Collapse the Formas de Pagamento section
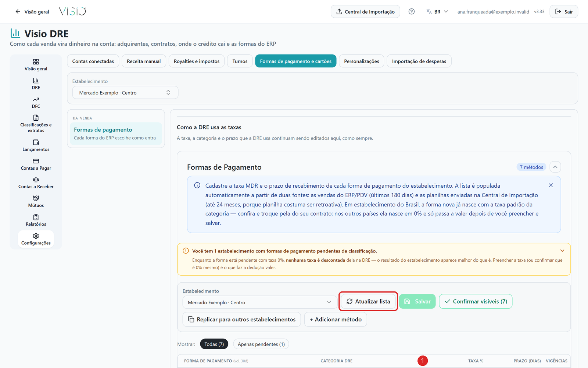Screen dimensions: 588x368 (x=555, y=167)
